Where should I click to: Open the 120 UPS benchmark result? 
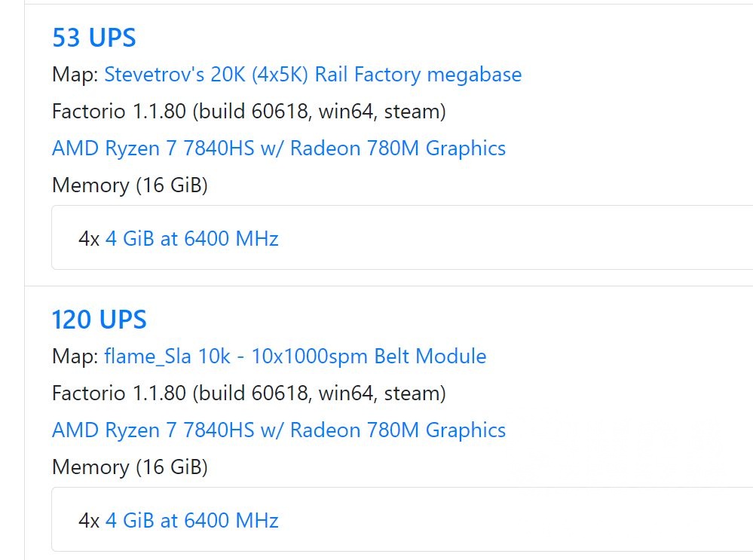tap(99, 319)
